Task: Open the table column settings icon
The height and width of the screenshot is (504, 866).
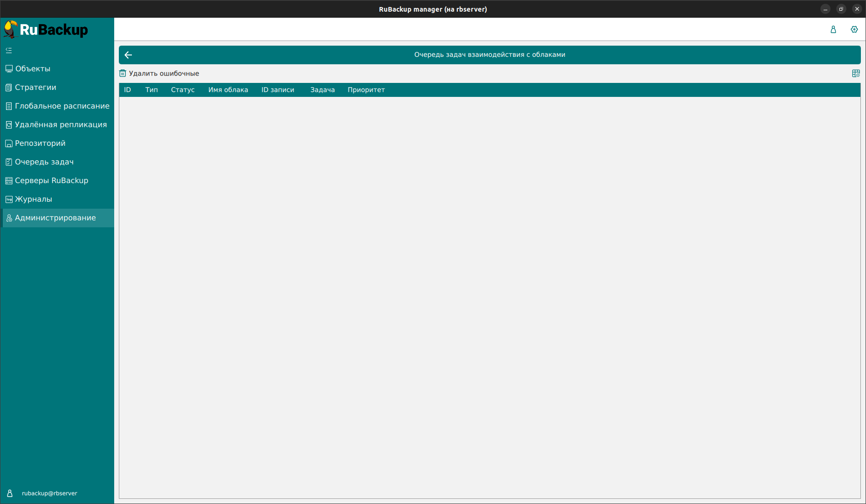Action: 856,74
